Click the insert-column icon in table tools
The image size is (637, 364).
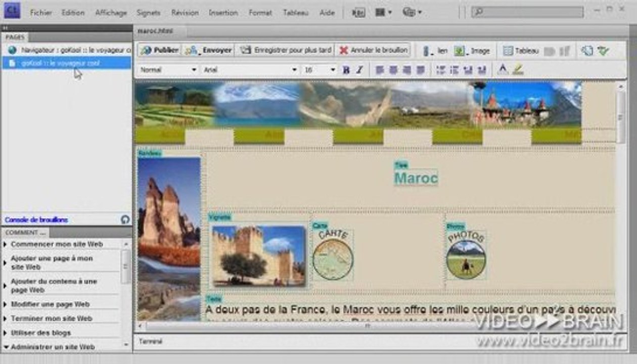565,51
